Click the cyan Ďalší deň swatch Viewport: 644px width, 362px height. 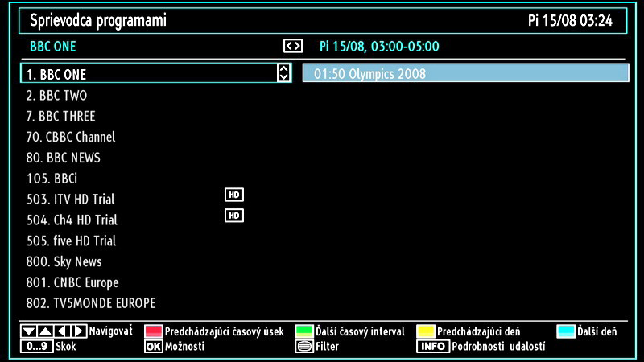pyautogui.click(x=566, y=331)
